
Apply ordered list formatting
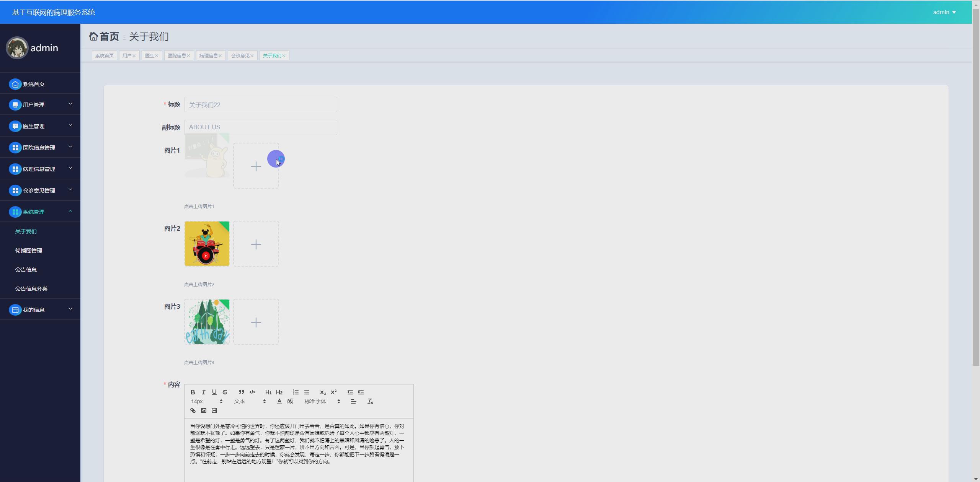tap(296, 392)
